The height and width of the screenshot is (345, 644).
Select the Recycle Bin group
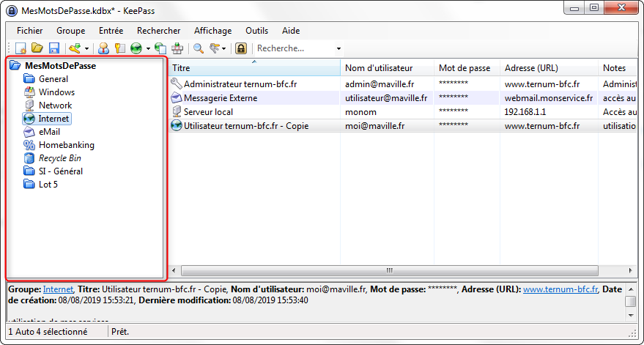pos(60,158)
